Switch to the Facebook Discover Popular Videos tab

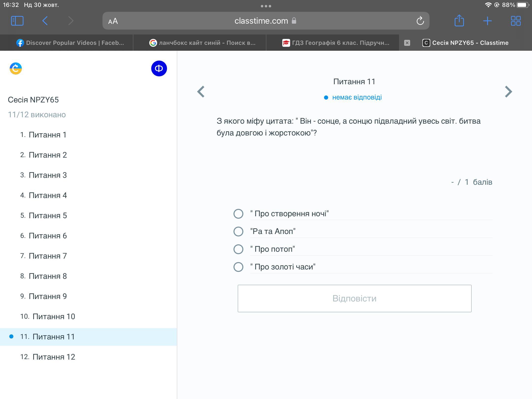click(70, 43)
